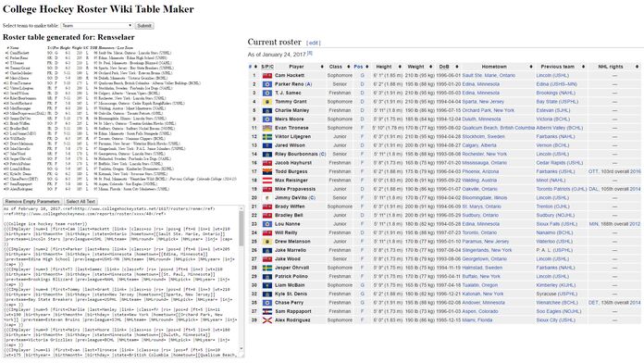Click the Swedish flag for Viktor Liljegren
The height and width of the screenshot is (363, 644).
pyautogui.click(x=267, y=136)
